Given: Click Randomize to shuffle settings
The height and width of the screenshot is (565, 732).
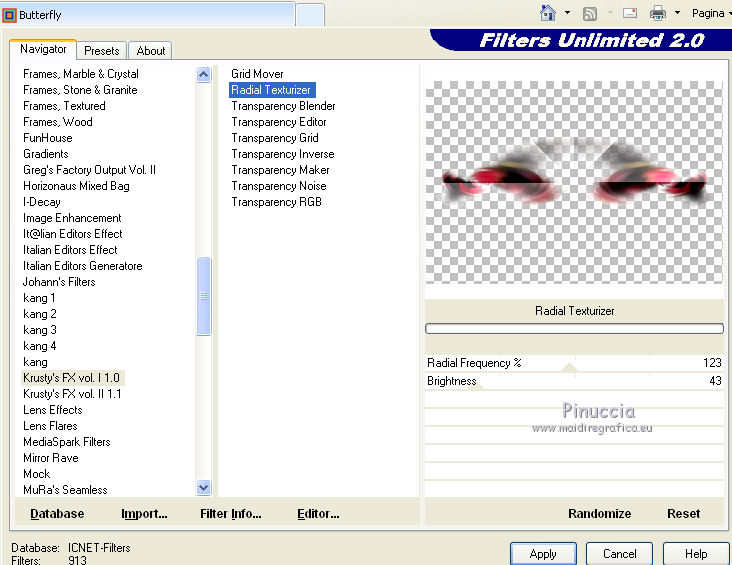Looking at the screenshot, I should pos(599,514).
